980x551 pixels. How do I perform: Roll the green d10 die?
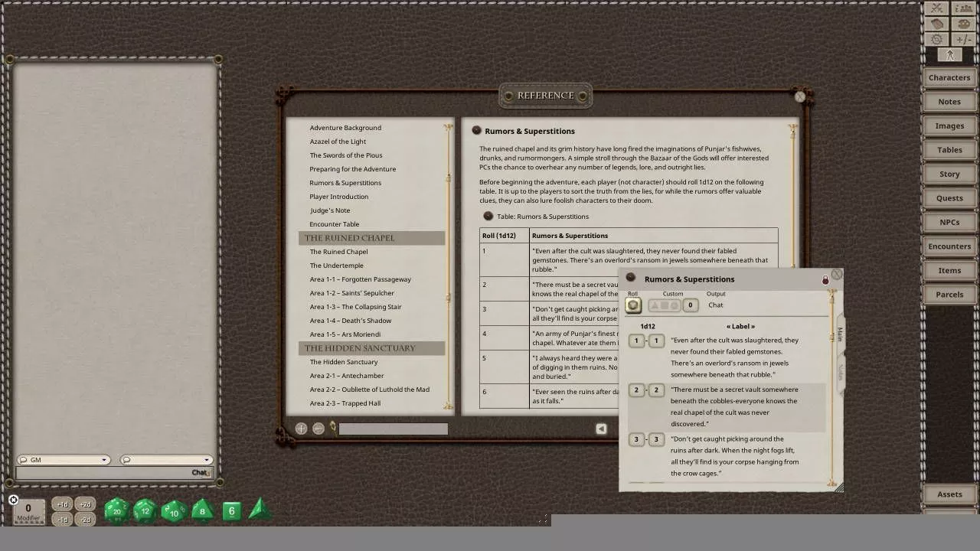tap(174, 510)
